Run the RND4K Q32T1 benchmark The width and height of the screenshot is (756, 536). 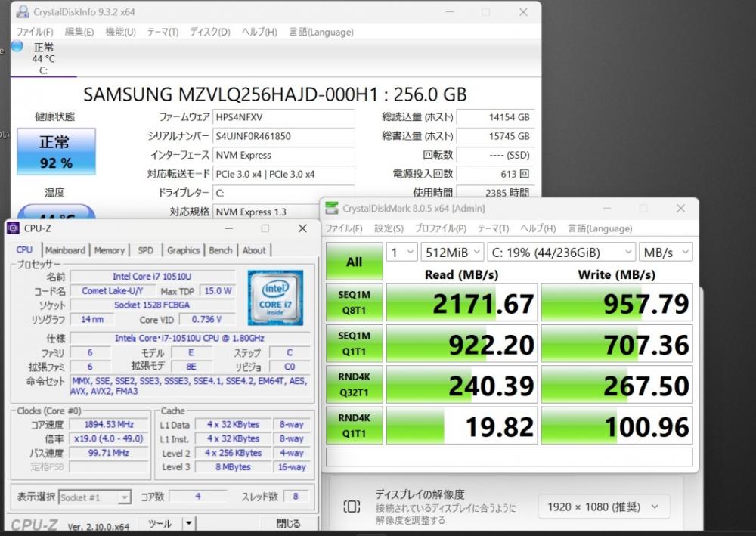click(x=355, y=384)
